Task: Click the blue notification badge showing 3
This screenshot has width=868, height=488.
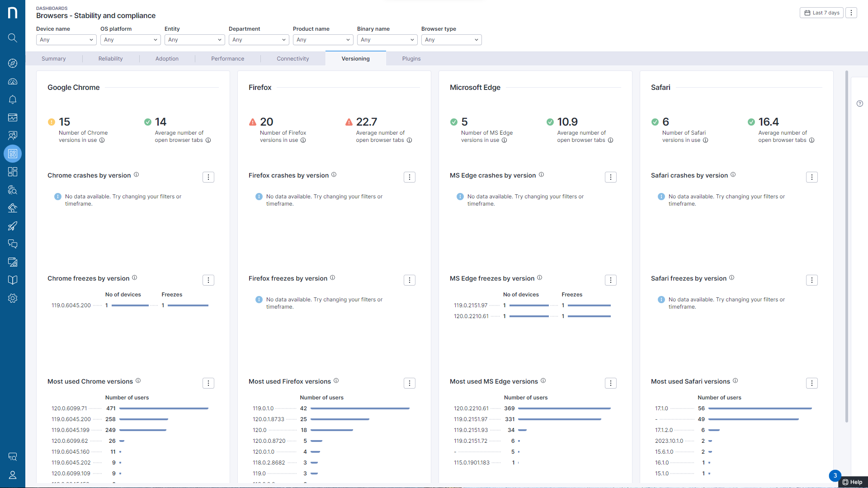Action: pos(835,476)
